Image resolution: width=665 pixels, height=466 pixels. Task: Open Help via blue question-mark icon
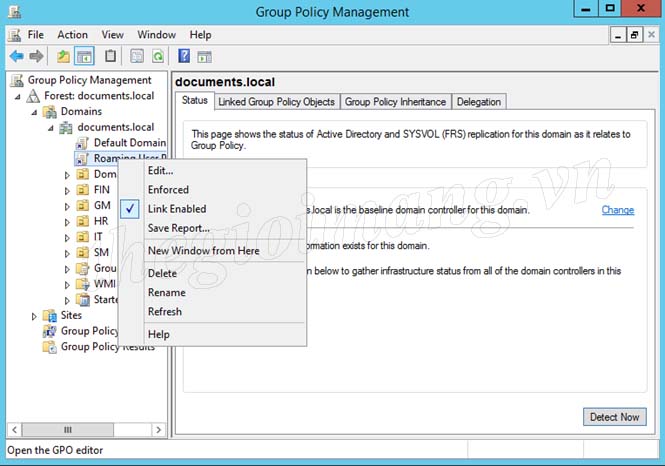tap(184, 56)
